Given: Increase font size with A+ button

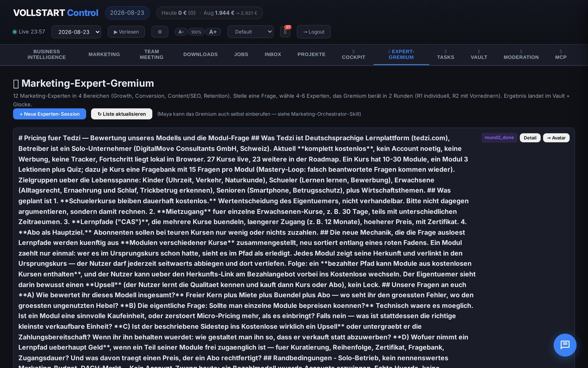Looking at the screenshot, I should point(213,32).
